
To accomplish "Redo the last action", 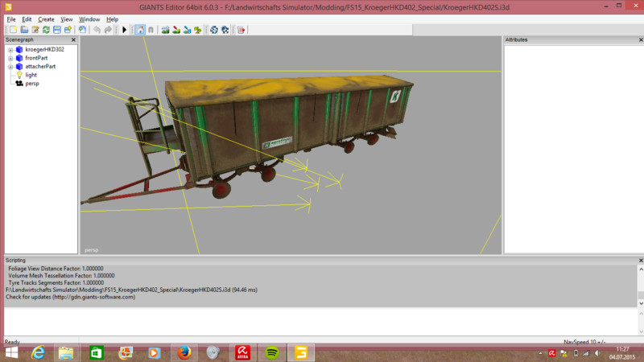I will 108,30.
